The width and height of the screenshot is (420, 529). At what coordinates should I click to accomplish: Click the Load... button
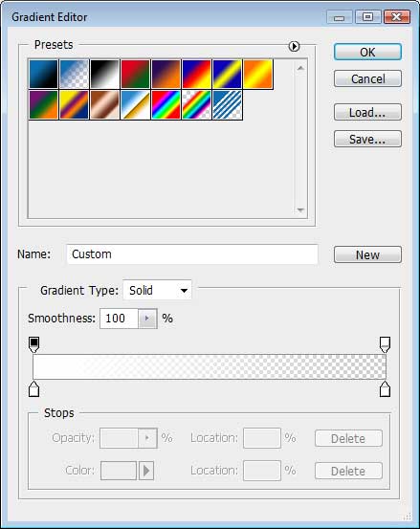click(x=367, y=112)
